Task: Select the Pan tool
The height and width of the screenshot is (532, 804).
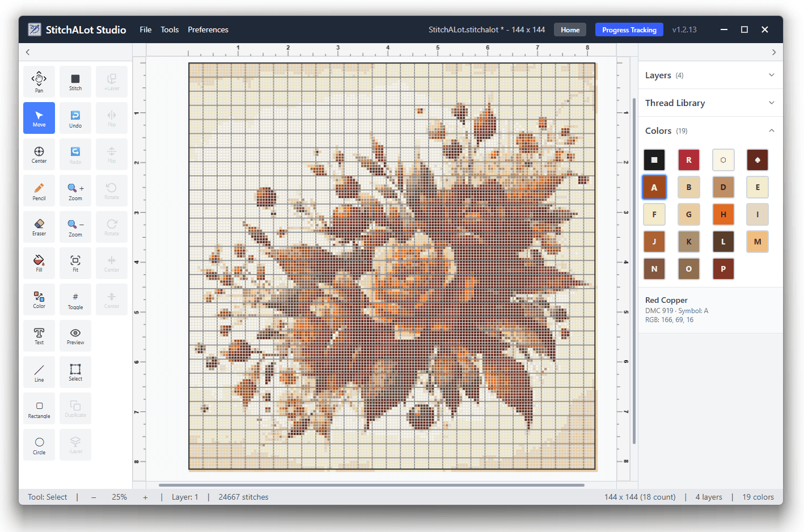Action: pos(39,82)
